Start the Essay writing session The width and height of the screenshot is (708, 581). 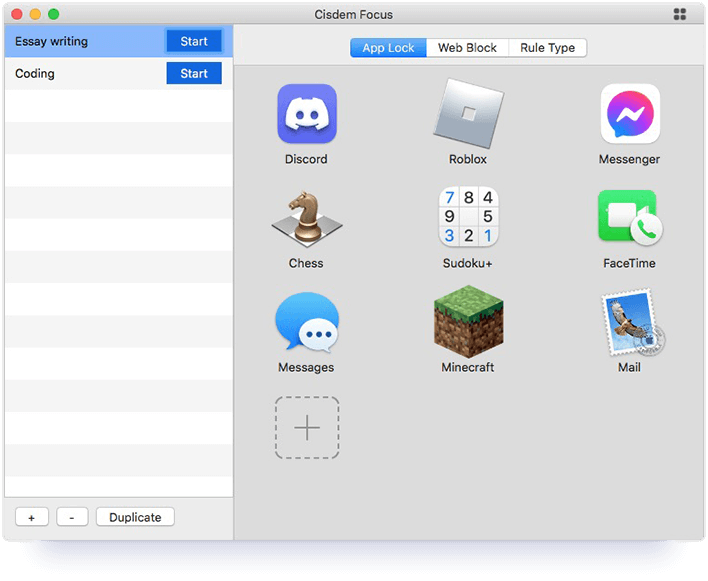point(194,41)
